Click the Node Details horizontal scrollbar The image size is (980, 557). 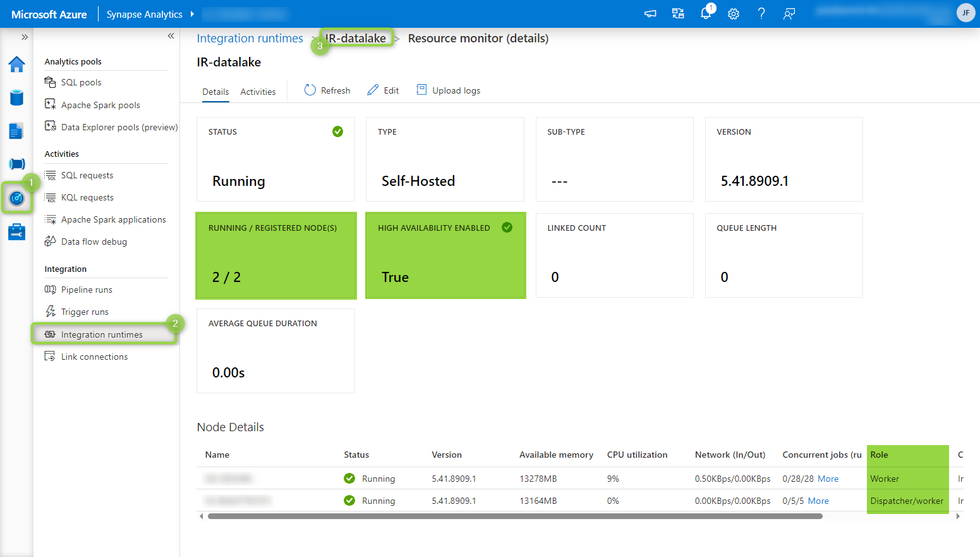click(x=515, y=517)
